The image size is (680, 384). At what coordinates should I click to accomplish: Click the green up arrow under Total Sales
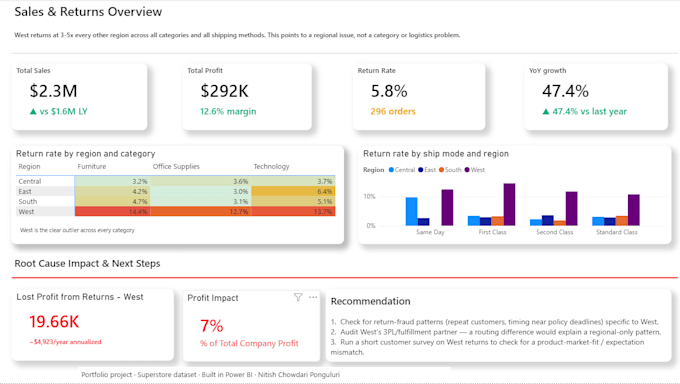click(33, 112)
